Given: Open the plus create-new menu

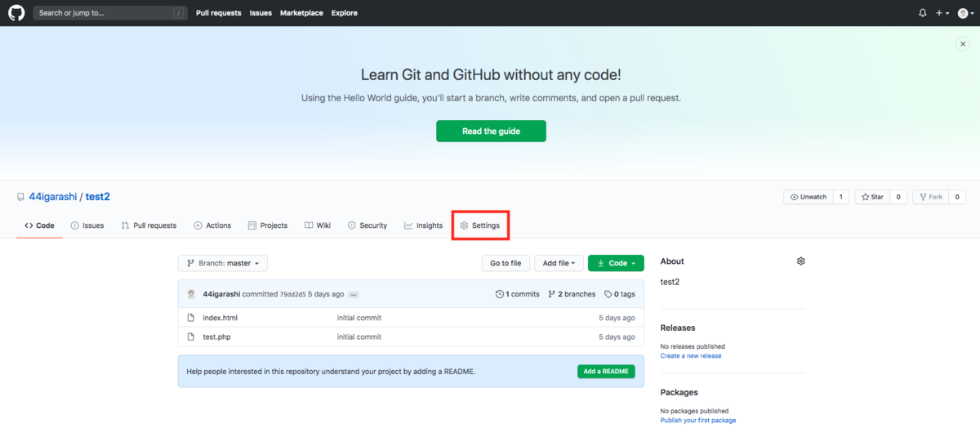Looking at the screenshot, I should click(941, 13).
